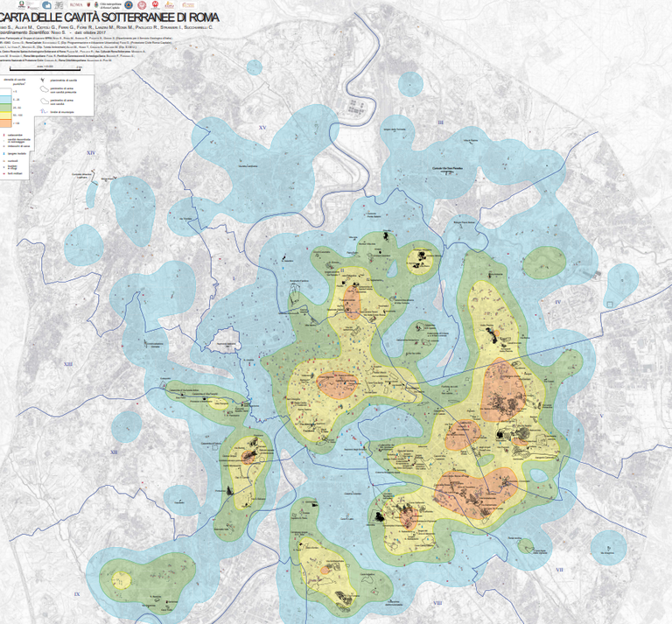The width and height of the screenshot is (672, 624).
Task: Click the Municipio VII label on the map
Action: [x=558, y=569]
